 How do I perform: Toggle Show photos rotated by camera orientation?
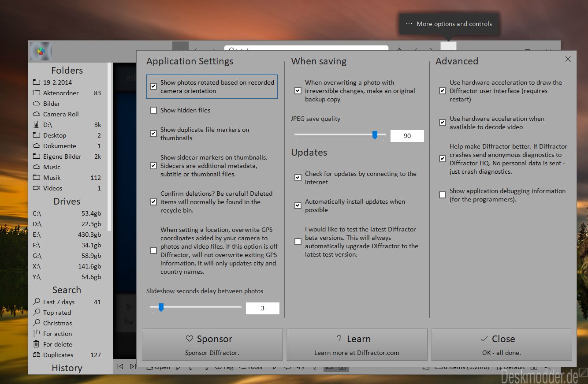(x=153, y=86)
